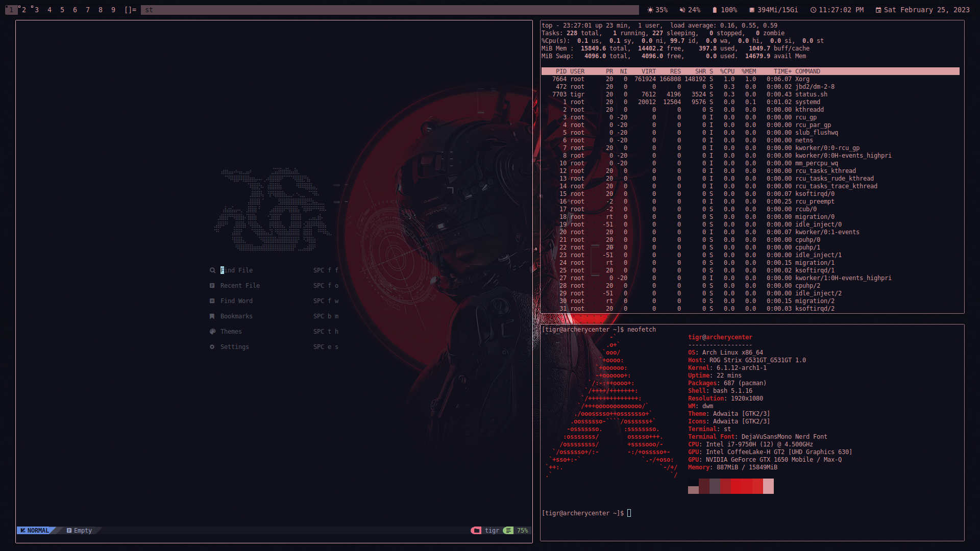Open Find File in Neovim dashboard
The image size is (980, 551).
tap(236, 270)
